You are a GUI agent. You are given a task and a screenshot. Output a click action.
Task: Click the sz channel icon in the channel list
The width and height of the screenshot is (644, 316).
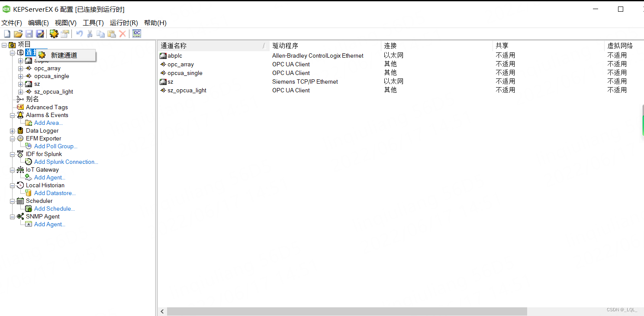(x=163, y=81)
